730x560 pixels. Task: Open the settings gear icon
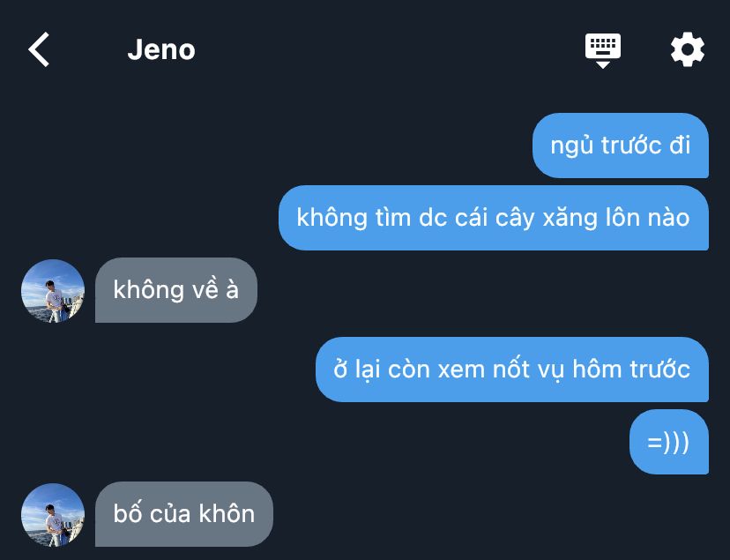pyautogui.click(x=687, y=49)
